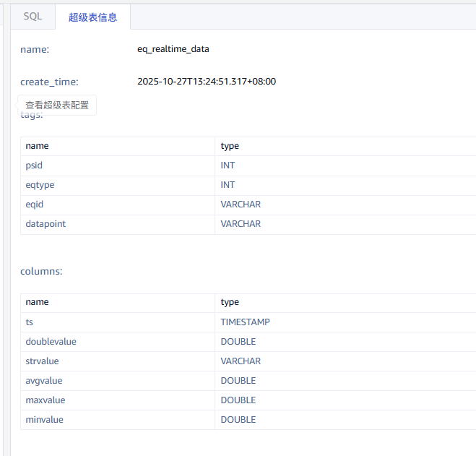Click the type header of tags table
The image size is (476, 456).
(230, 146)
